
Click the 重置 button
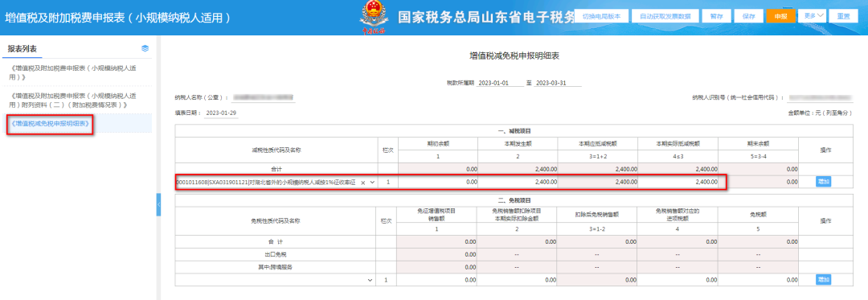(x=844, y=16)
